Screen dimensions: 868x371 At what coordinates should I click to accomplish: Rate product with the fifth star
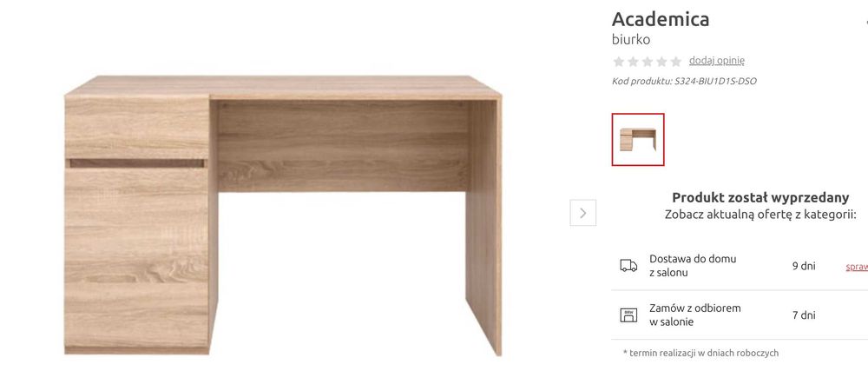676,62
